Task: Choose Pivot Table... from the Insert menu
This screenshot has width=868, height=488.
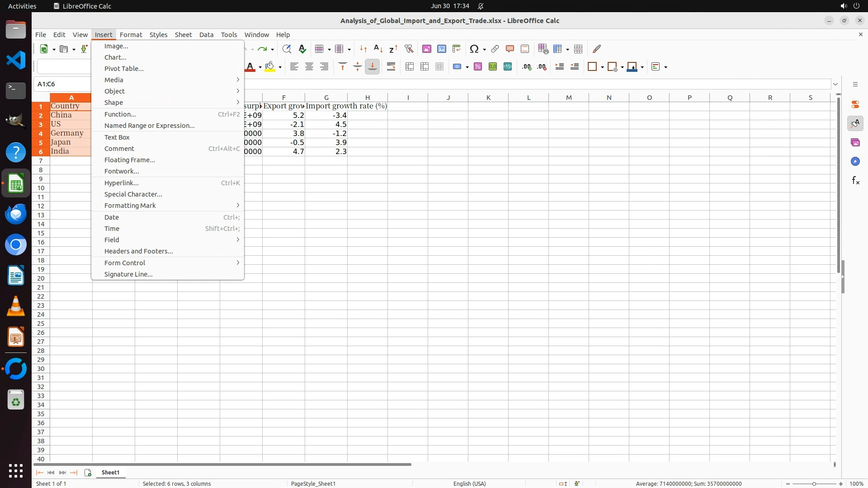Action: point(124,69)
